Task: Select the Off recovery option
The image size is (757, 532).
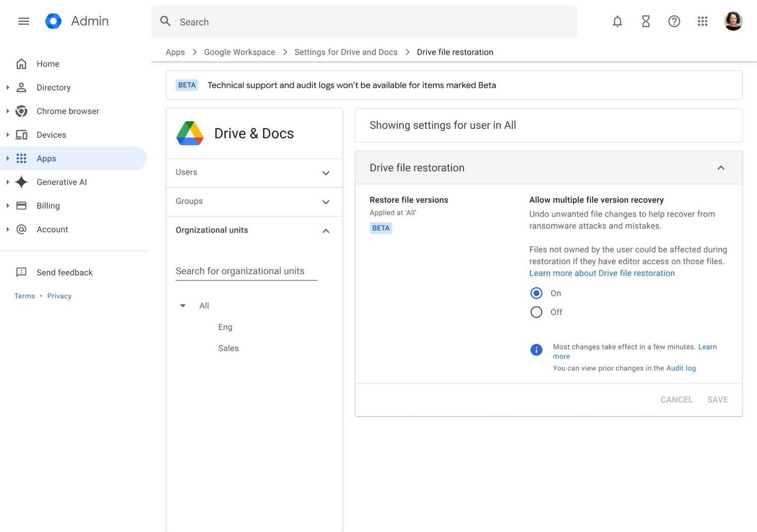Action: coord(536,312)
